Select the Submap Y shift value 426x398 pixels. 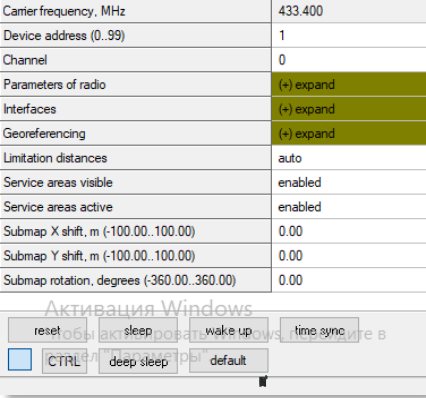coord(349,256)
